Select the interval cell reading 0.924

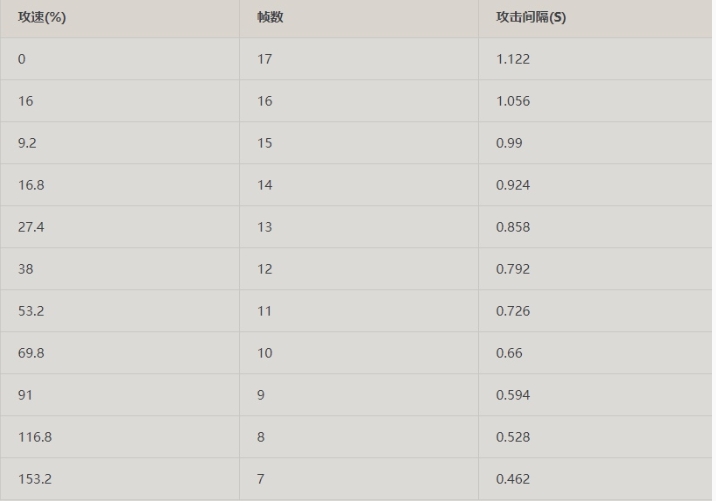(513, 185)
